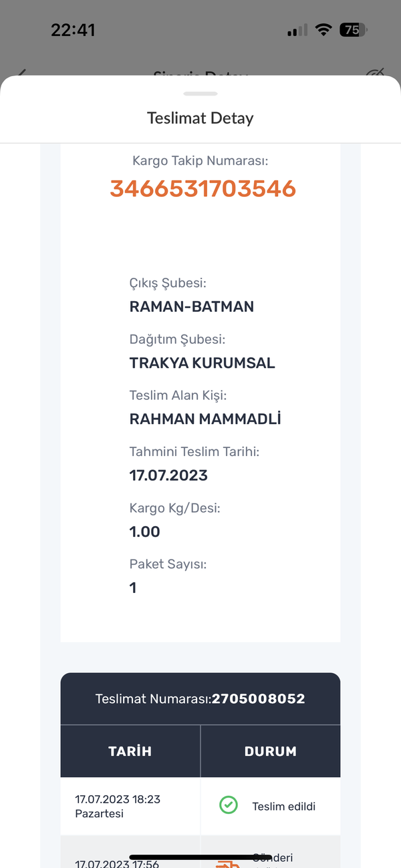Tap the back arrow behind sheet

pos(22,73)
